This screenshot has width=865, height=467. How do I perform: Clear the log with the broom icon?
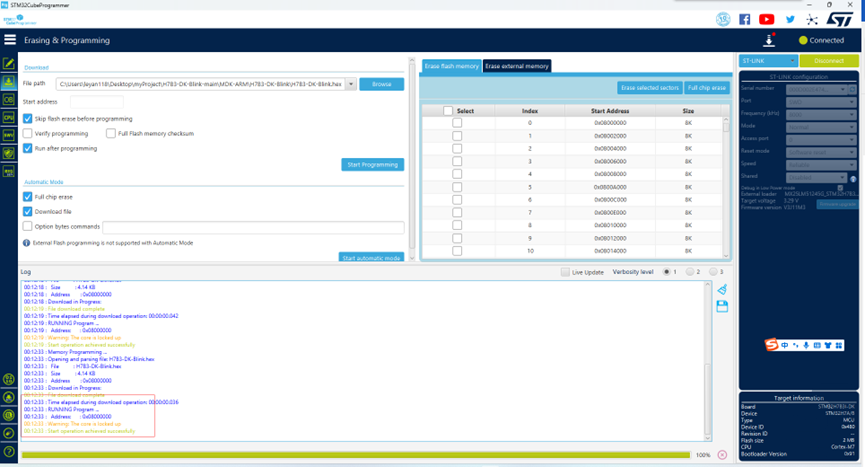point(722,289)
